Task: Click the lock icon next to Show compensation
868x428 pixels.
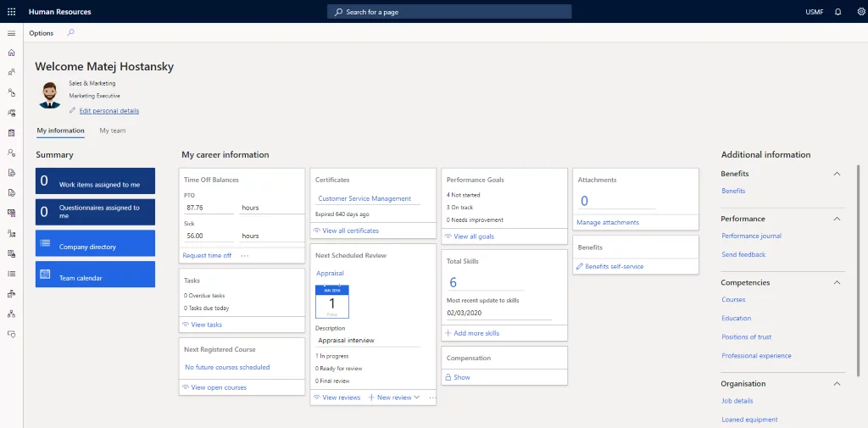Action: click(448, 377)
